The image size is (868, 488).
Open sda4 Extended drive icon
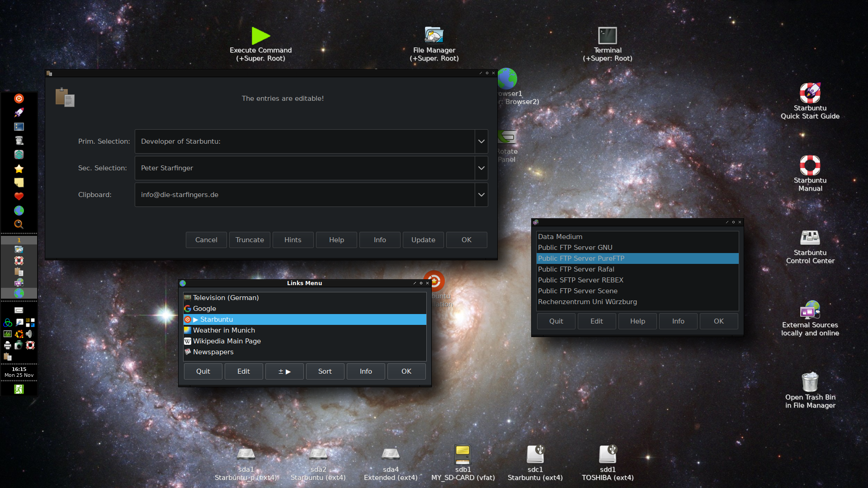click(391, 454)
